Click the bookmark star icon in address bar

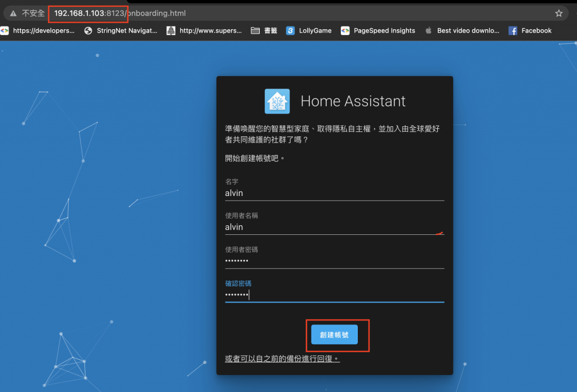click(x=558, y=14)
